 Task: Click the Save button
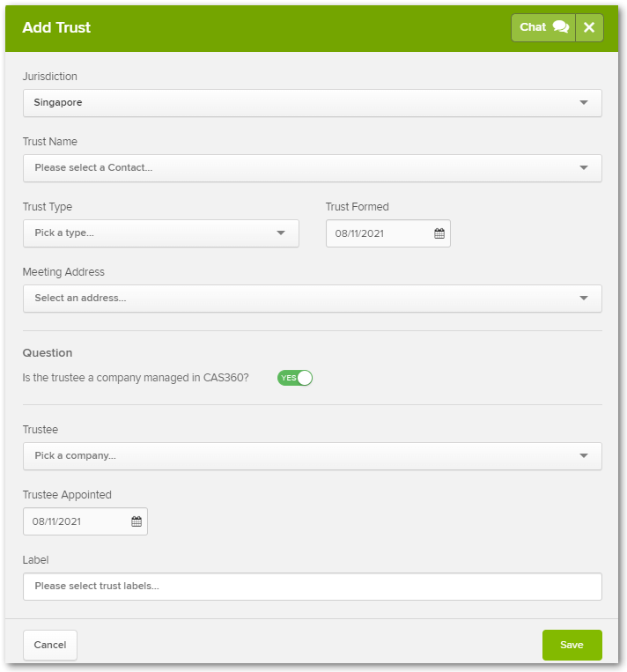tap(572, 645)
